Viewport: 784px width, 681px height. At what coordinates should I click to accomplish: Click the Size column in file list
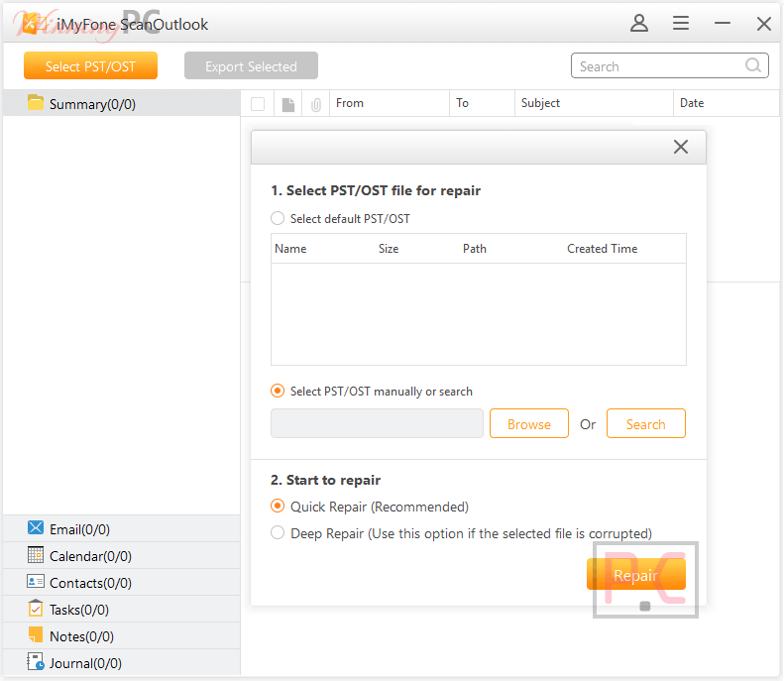point(389,249)
